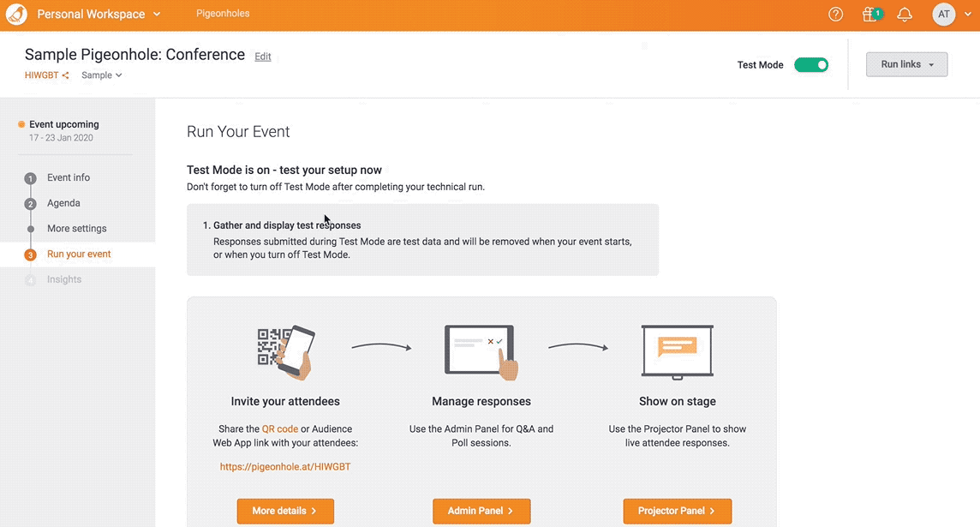This screenshot has width=980, height=527.
Task: Select Run your event in sidebar
Action: coord(79,254)
